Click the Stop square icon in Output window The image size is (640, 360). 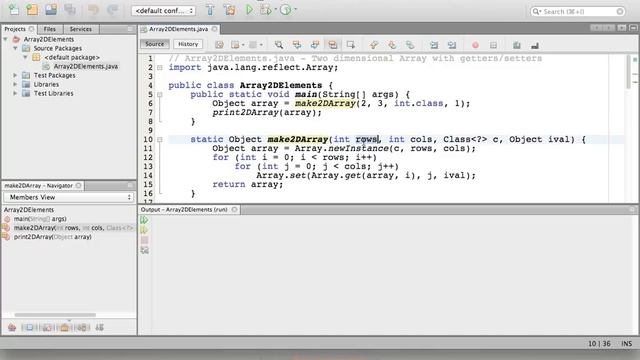coord(144,240)
